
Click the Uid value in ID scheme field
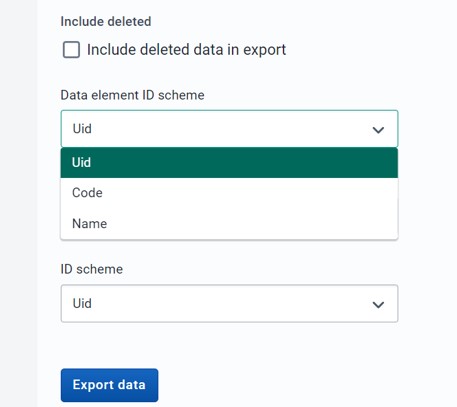[x=82, y=303]
